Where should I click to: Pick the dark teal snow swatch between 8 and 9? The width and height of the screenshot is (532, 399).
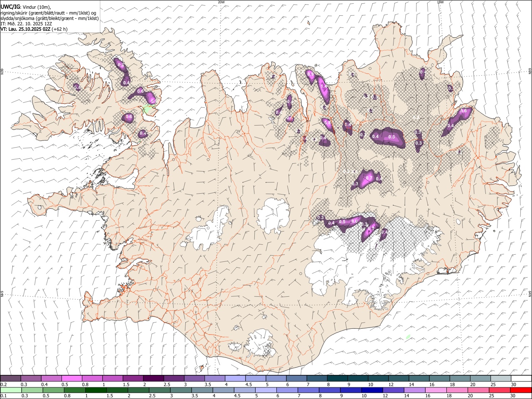[x=337, y=378]
